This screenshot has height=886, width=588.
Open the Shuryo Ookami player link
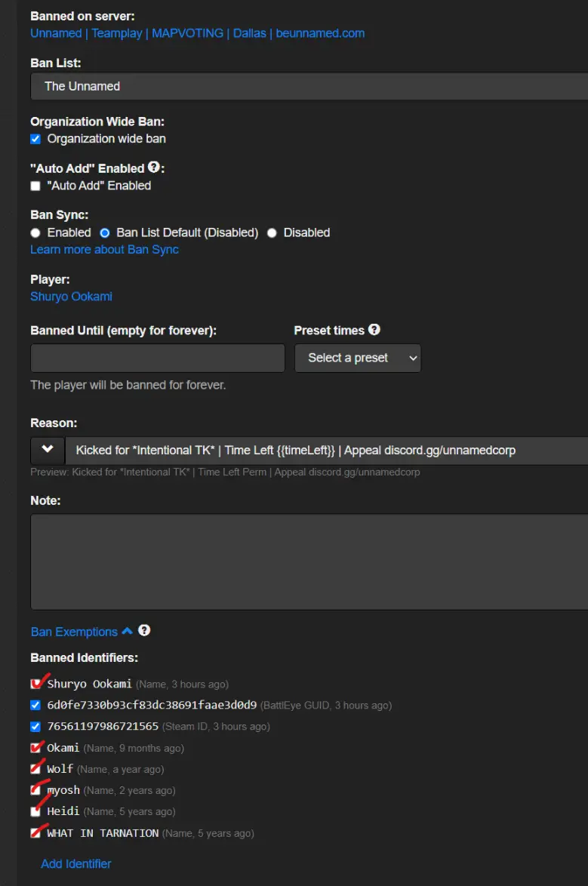tap(71, 297)
